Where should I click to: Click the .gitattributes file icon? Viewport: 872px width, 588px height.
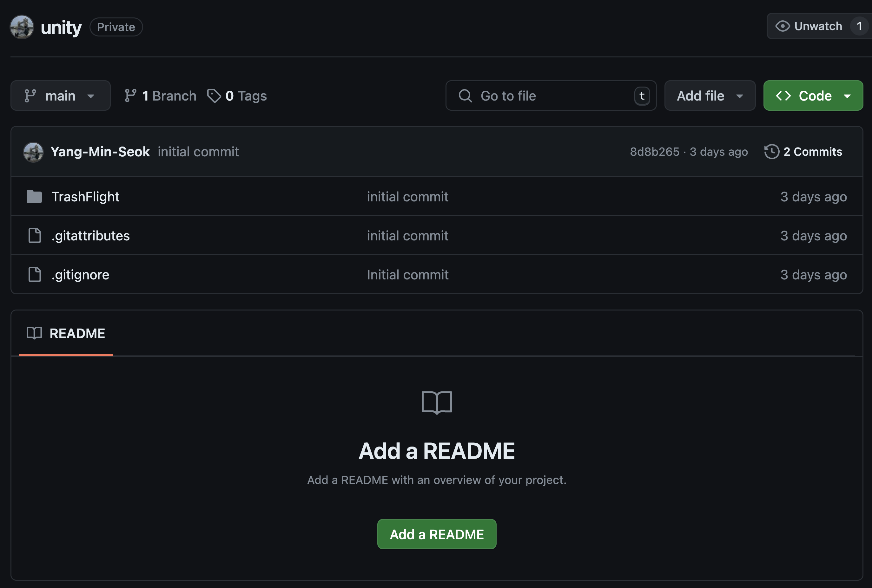(35, 236)
